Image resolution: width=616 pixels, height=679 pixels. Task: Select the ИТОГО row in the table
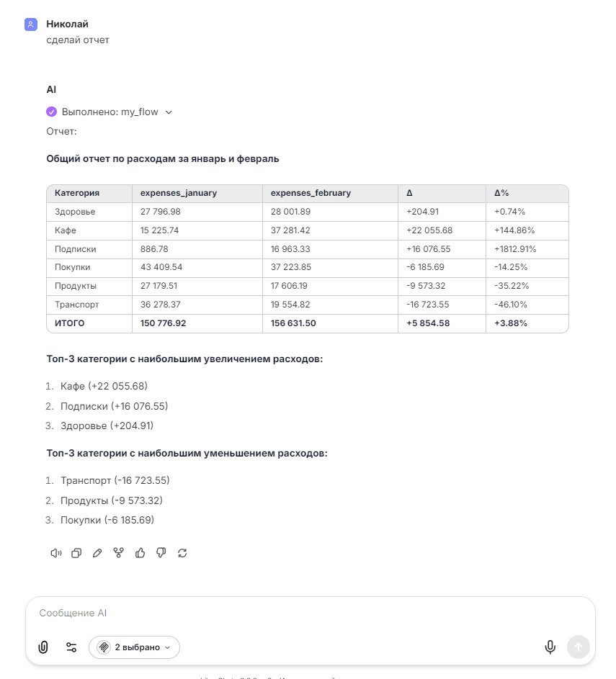tap(68, 323)
